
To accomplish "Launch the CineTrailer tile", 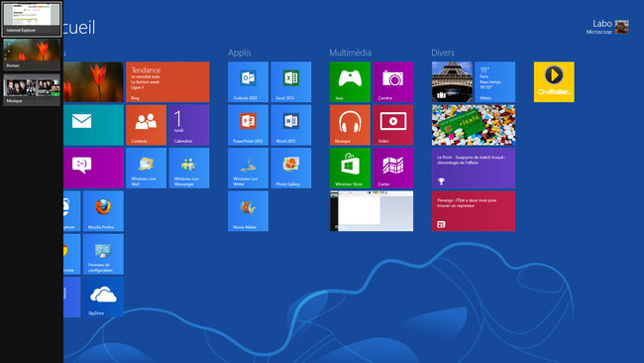I will coord(554,81).
